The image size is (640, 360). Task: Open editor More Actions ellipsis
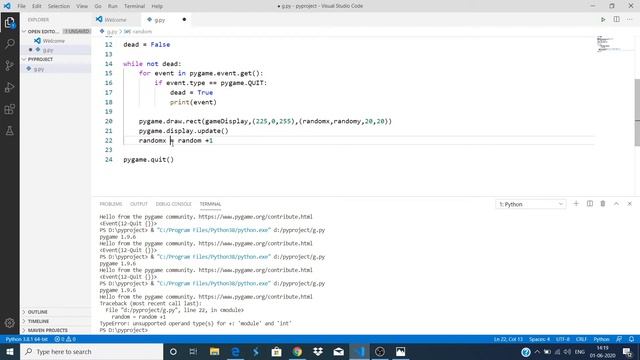tap(629, 20)
